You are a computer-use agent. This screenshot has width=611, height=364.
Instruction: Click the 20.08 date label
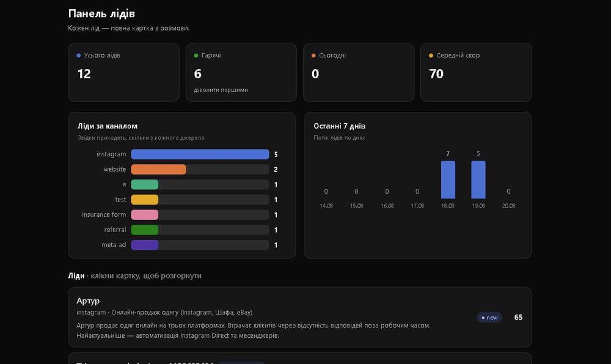508,206
